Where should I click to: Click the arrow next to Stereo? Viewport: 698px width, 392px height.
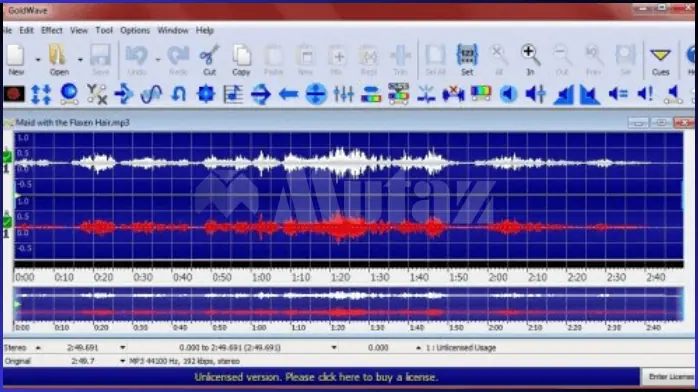coord(38,348)
